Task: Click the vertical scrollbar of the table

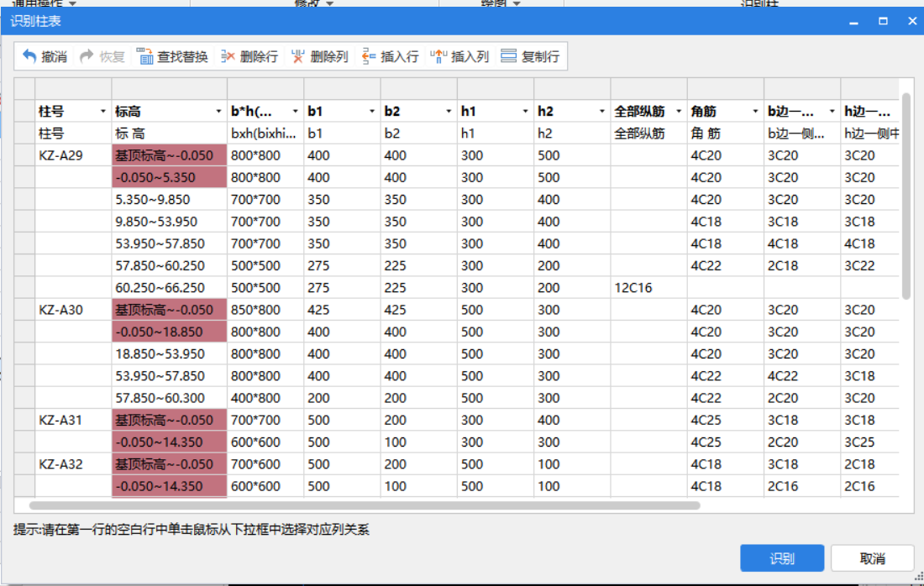Action: pyautogui.click(x=906, y=196)
